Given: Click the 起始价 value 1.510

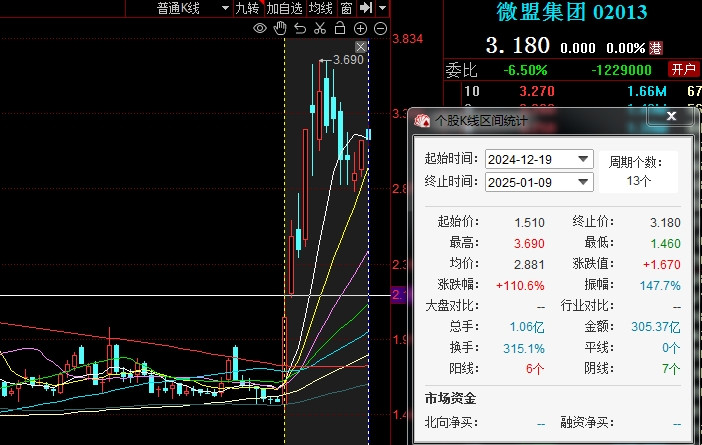Looking at the screenshot, I should click(x=529, y=222).
